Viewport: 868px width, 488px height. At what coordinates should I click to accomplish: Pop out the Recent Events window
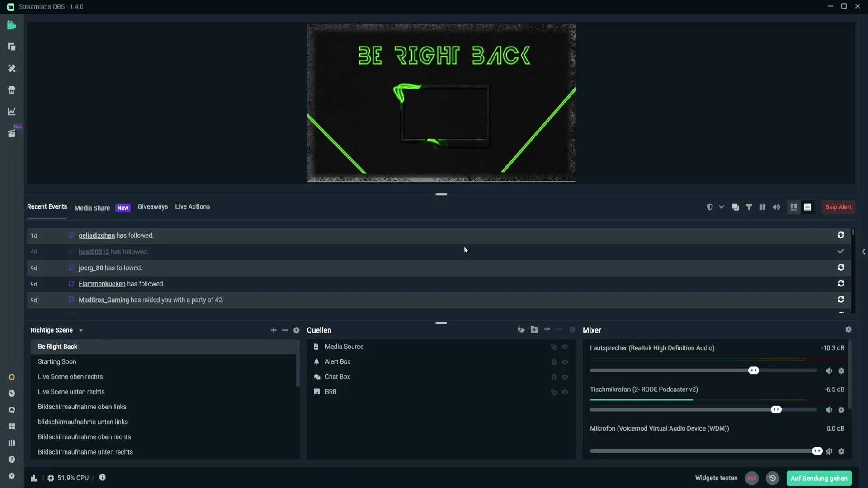[x=736, y=207]
